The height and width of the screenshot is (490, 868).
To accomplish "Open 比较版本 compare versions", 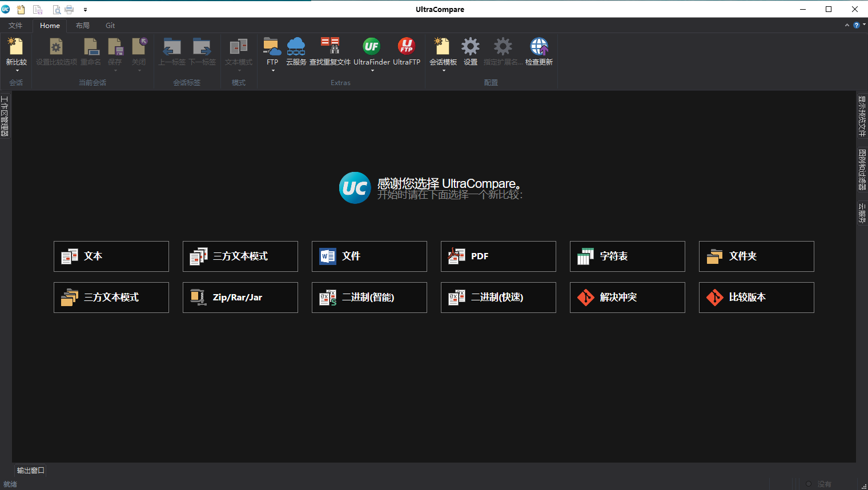I will pos(757,298).
